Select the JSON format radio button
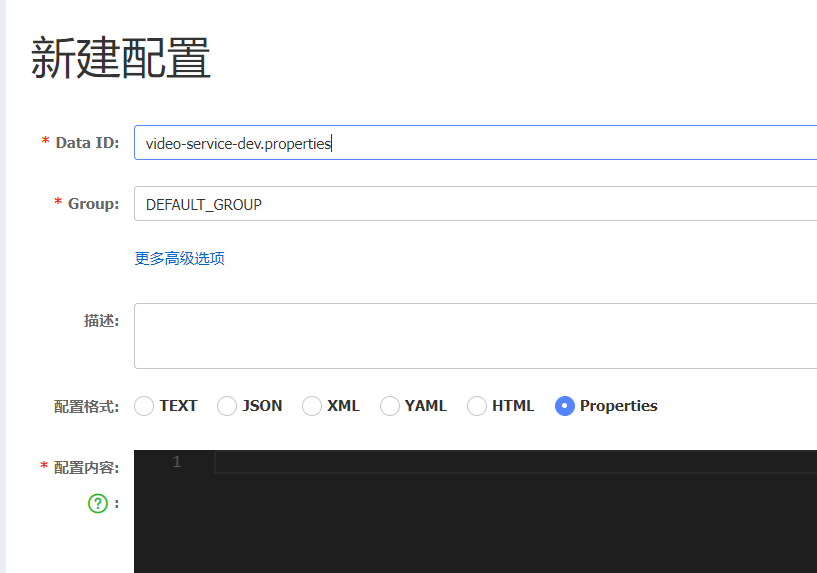This screenshot has width=817, height=573. coord(227,406)
